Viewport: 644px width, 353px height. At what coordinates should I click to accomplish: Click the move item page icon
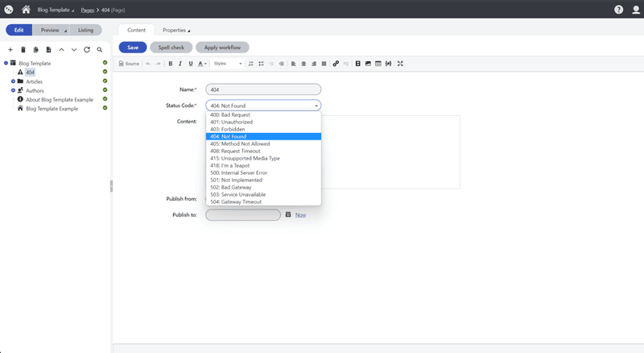(48, 50)
